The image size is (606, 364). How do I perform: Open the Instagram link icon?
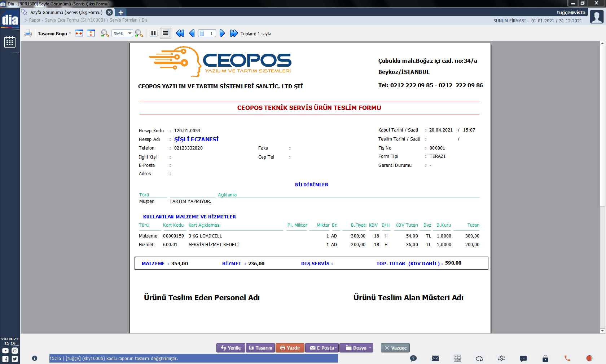[15, 351]
